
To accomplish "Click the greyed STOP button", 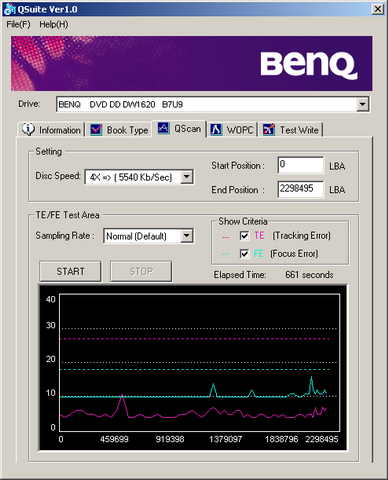I will [141, 271].
